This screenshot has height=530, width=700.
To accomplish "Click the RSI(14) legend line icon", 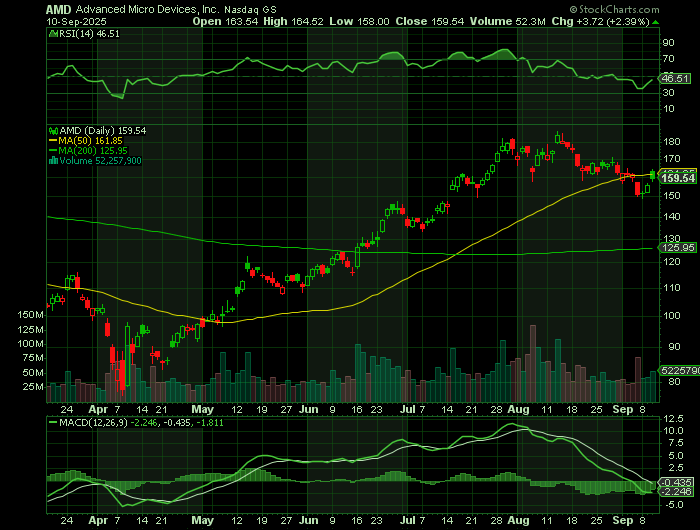I will point(53,33).
